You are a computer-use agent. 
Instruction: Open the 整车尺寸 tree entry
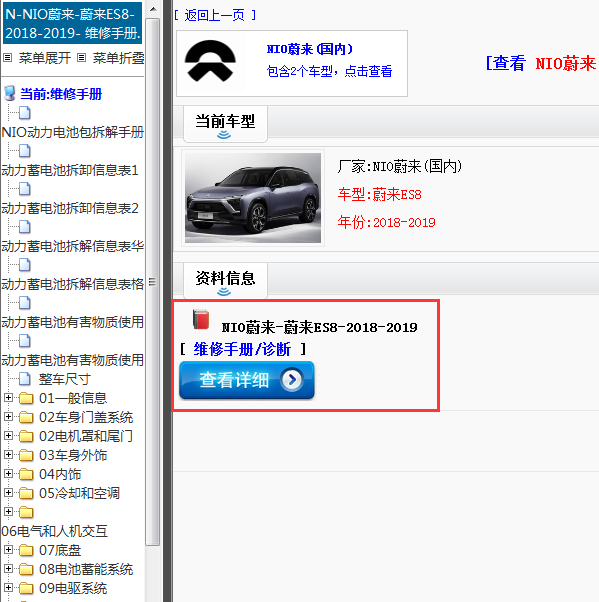[x=65, y=379]
